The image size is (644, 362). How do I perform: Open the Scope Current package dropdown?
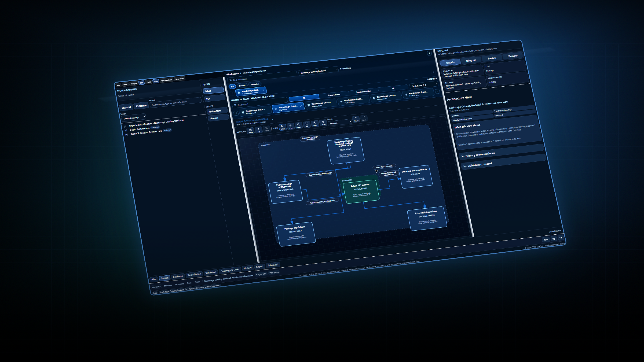pos(134,117)
